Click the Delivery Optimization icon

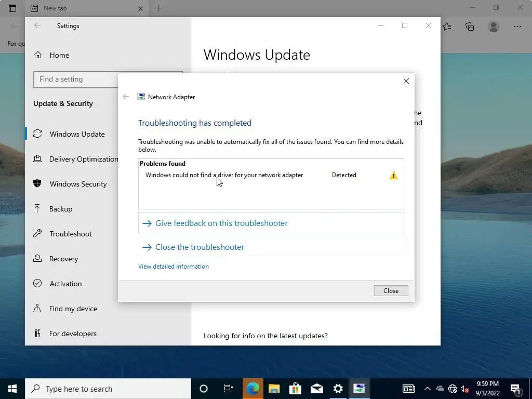pos(37,158)
